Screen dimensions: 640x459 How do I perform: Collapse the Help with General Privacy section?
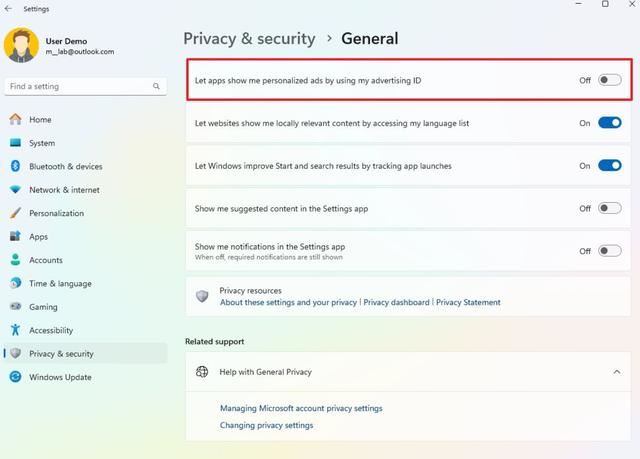(616, 372)
